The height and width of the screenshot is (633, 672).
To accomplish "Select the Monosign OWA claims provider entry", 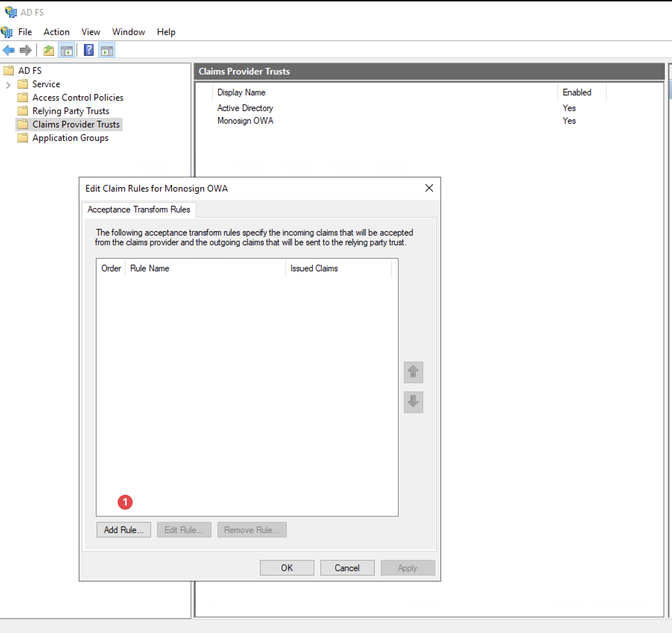I will coord(245,120).
